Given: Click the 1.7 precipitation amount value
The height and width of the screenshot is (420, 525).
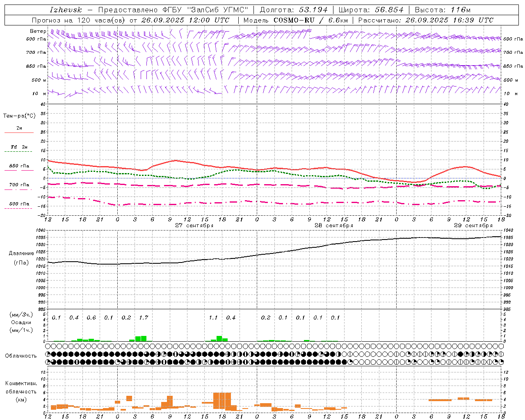Looking at the screenshot, I should tap(144, 317).
